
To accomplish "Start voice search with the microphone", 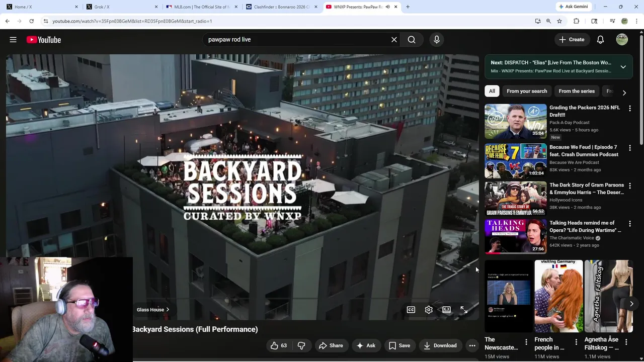I will coord(437,40).
